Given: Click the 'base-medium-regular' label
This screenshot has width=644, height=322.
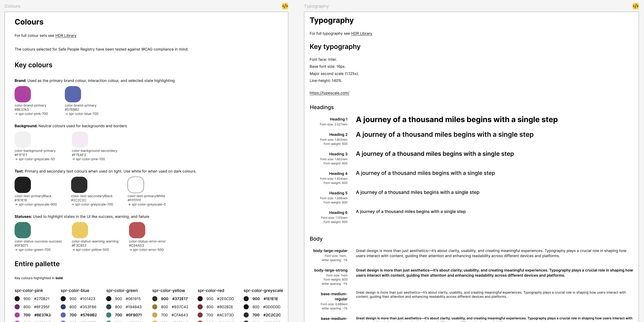Looking at the screenshot, I should click(x=334, y=297).
